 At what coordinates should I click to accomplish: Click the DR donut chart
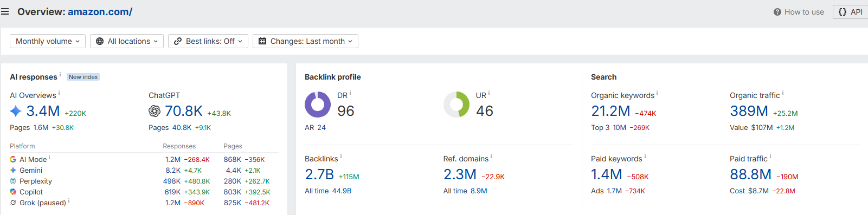coord(318,105)
